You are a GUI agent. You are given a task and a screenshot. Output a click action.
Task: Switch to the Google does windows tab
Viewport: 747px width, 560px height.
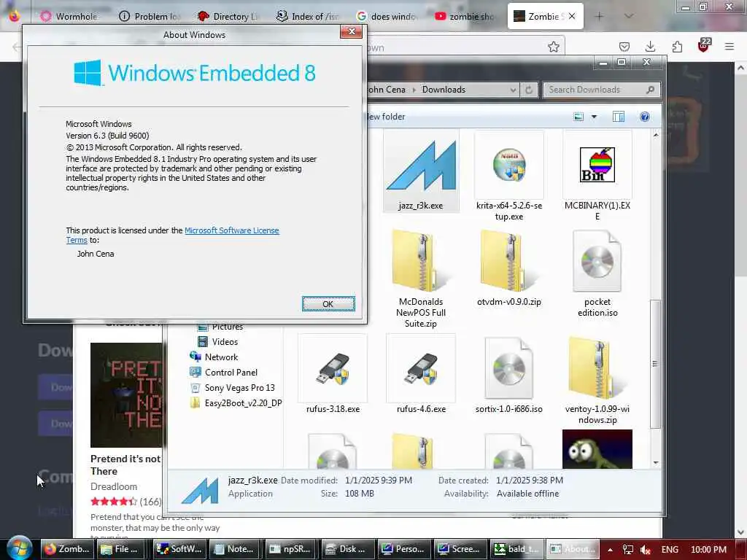tap(386, 16)
